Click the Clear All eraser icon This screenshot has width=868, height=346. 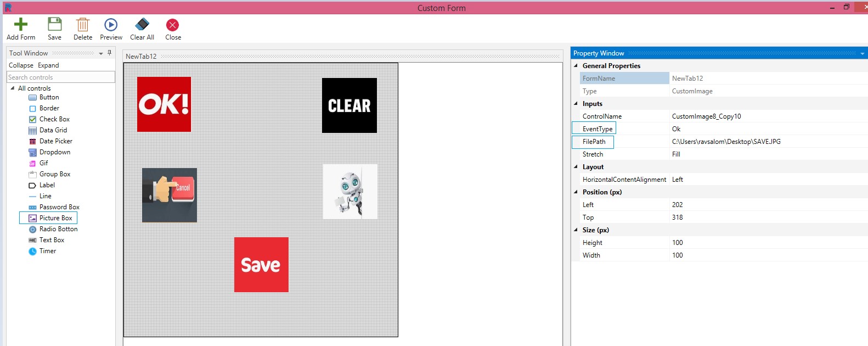click(x=142, y=24)
